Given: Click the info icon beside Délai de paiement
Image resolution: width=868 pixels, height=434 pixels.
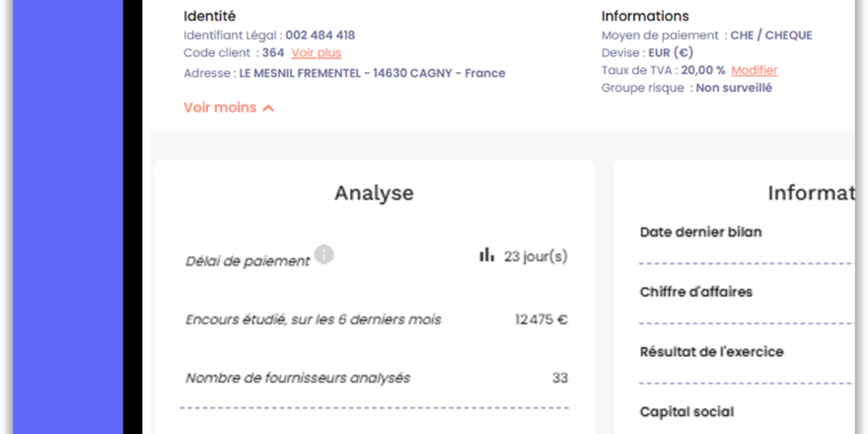Looking at the screenshot, I should (324, 254).
